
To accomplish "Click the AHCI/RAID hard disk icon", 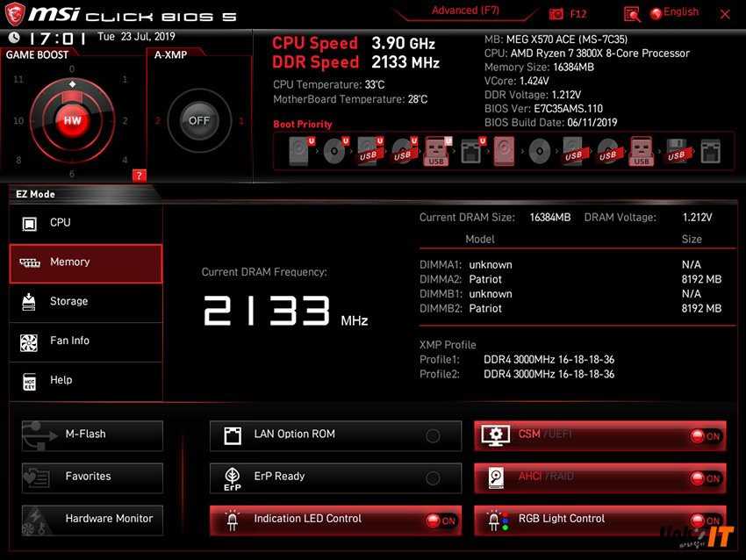I will click(496, 477).
